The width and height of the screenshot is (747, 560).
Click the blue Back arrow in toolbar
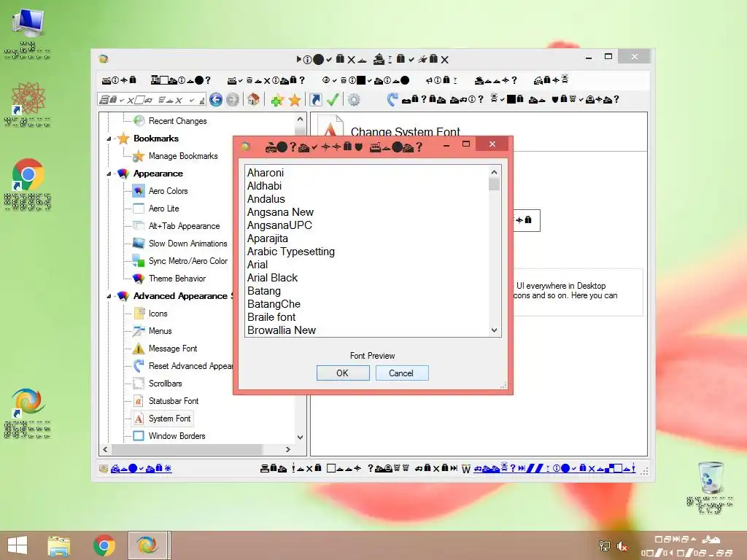(x=216, y=99)
